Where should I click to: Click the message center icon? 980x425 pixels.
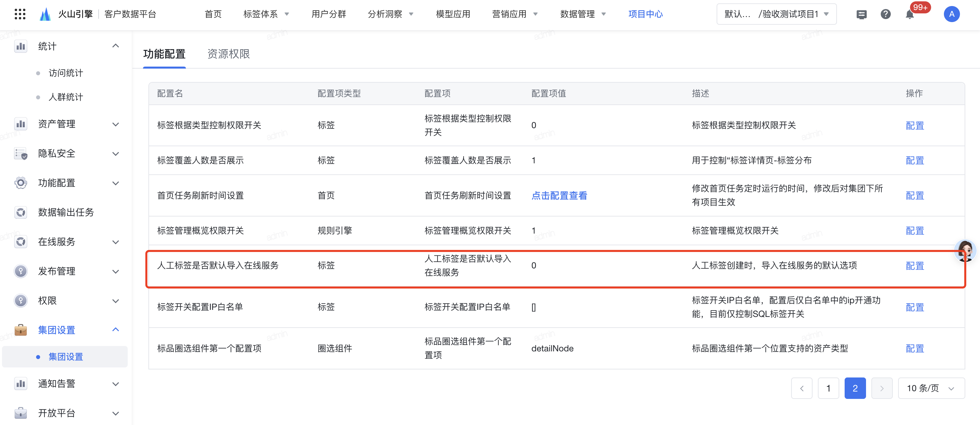(861, 14)
